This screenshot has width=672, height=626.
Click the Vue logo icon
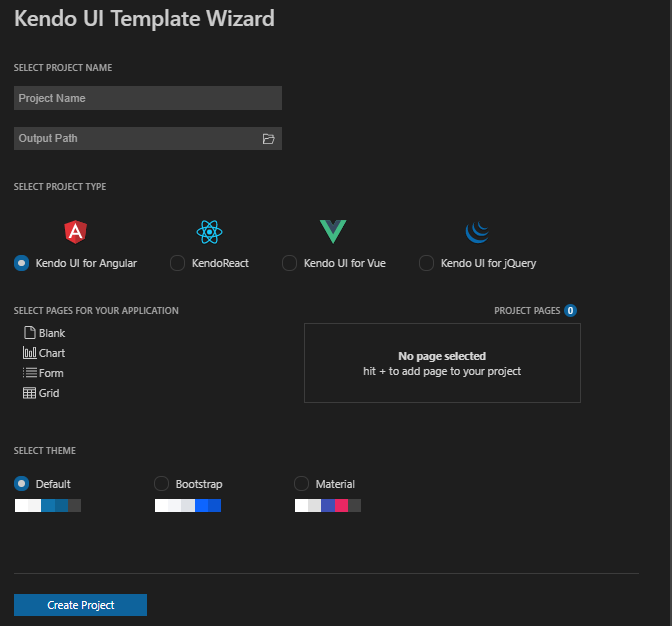333,231
